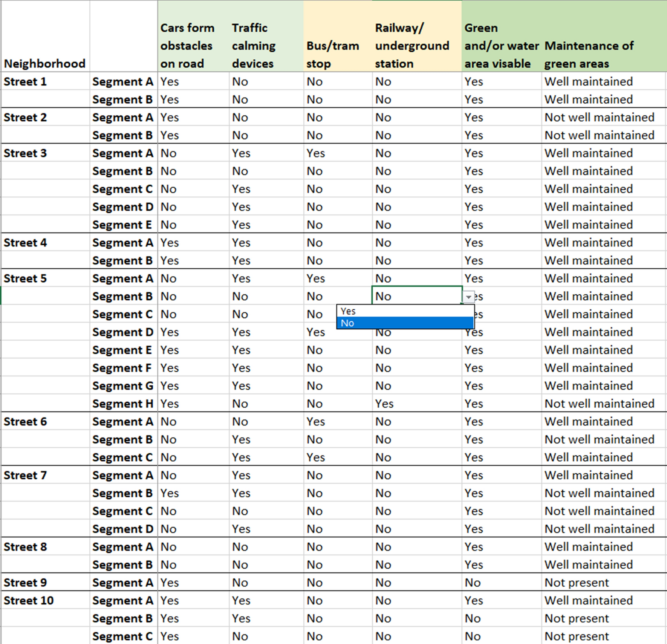Select 'Maintenance of green areas' header cell
This screenshot has width=667, height=644.
click(x=604, y=36)
